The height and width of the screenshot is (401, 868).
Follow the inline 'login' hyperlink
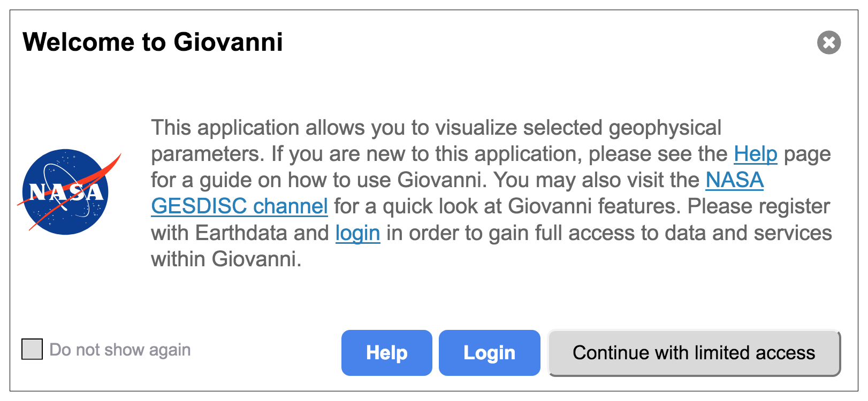pyautogui.click(x=357, y=233)
